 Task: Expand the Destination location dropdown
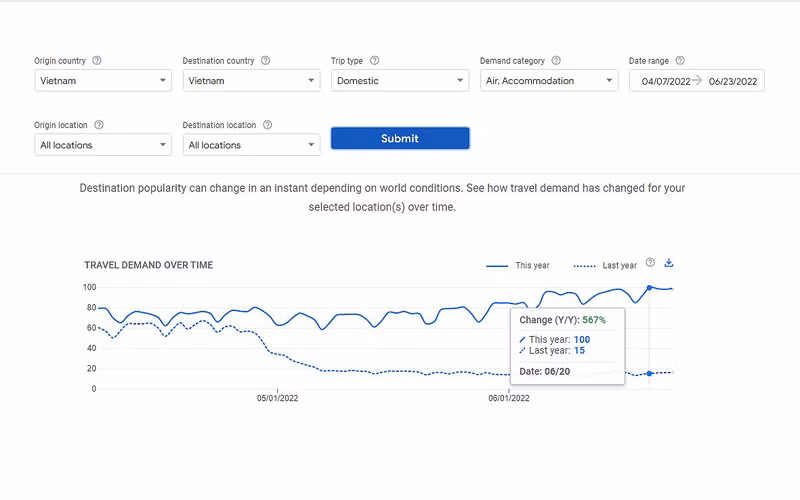coord(251,145)
